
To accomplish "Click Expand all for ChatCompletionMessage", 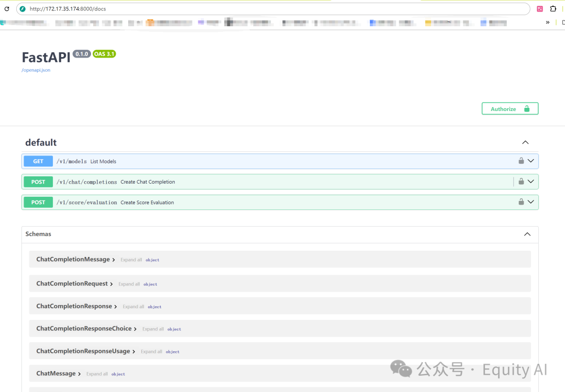I will click(x=131, y=260).
